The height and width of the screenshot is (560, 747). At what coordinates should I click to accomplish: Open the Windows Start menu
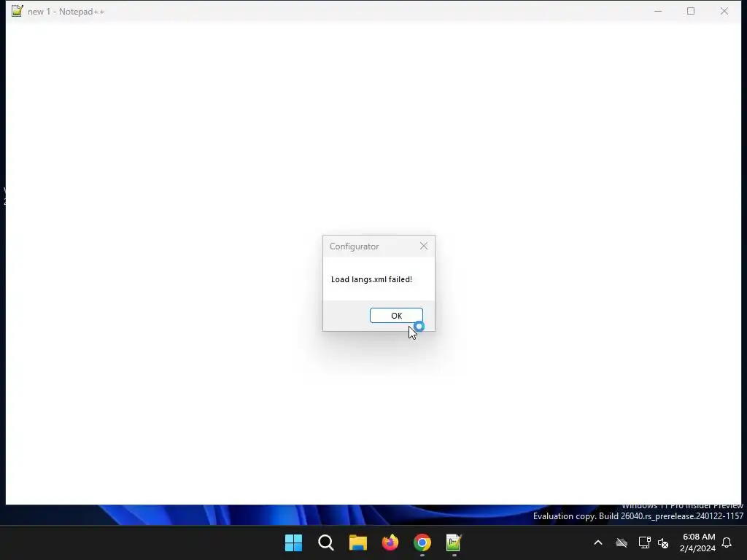click(x=293, y=542)
